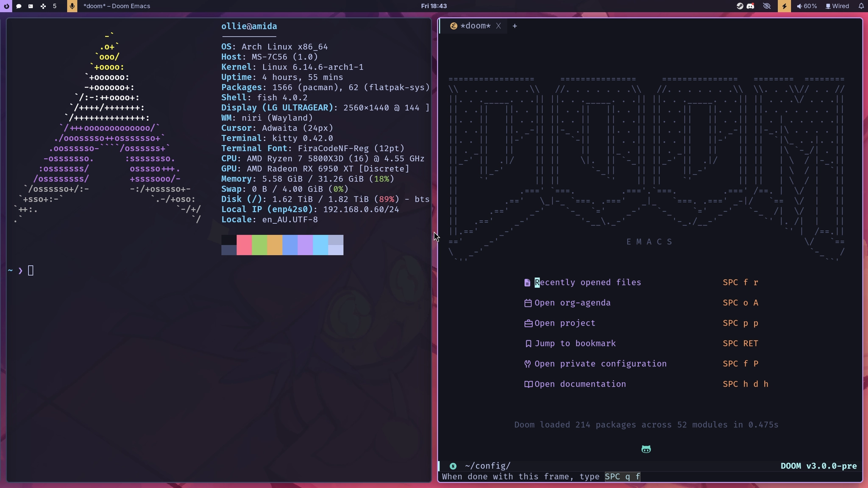Switch to the terminal workspace icon
This screenshot has width=868, height=488.
31,6
